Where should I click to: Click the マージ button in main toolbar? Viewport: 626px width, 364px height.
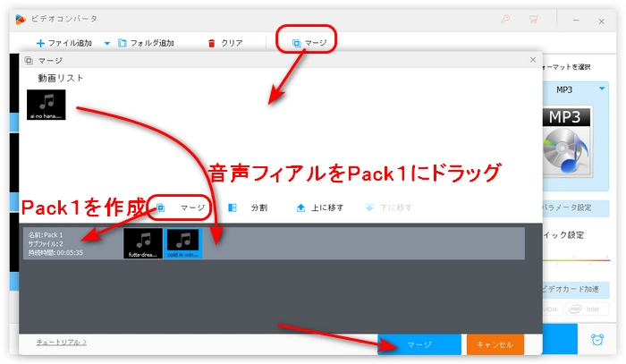click(309, 43)
